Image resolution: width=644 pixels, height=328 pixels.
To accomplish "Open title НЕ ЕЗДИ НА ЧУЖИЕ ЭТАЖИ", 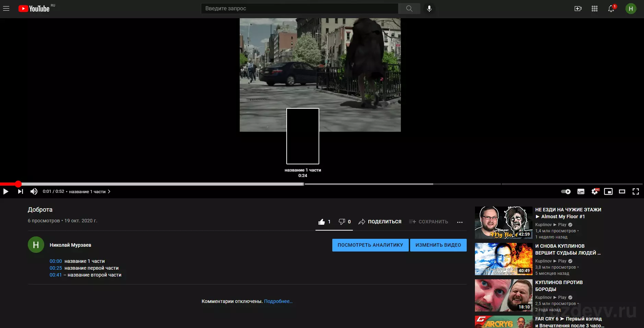I will coord(568,213).
